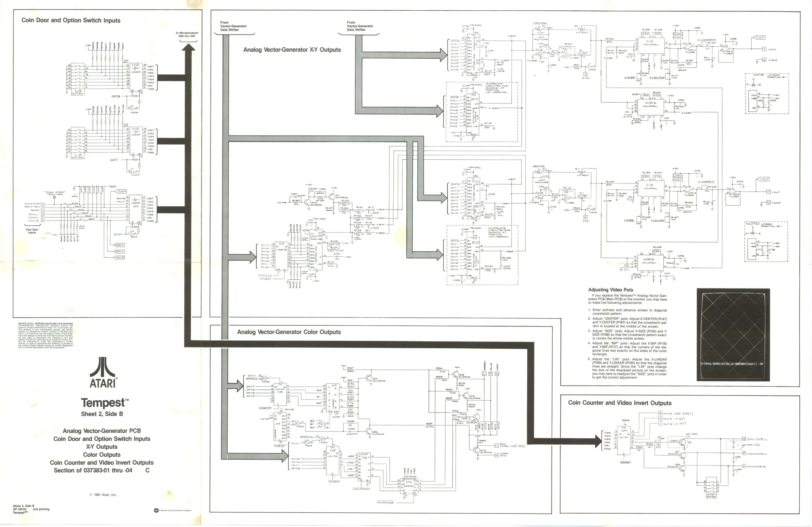Click the 'COIN R' signal flag
The width and height of the screenshot is (812, 527).
click(x=119, y=258)
